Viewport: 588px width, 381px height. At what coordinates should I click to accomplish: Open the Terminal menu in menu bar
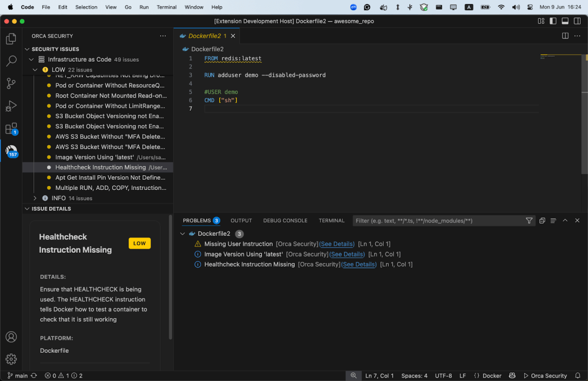pos(166,7)
